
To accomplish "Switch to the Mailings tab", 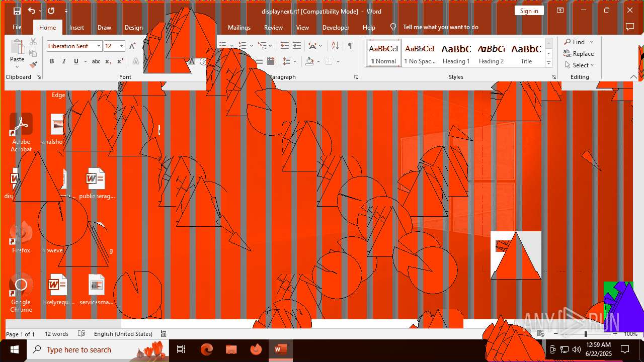I will tap(239, 27).
